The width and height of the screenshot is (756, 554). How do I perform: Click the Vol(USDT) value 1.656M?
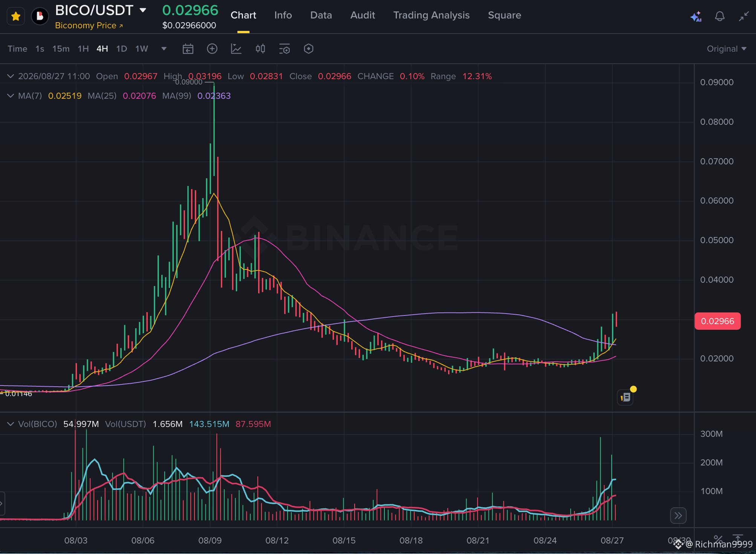click(x=168, y=424)
